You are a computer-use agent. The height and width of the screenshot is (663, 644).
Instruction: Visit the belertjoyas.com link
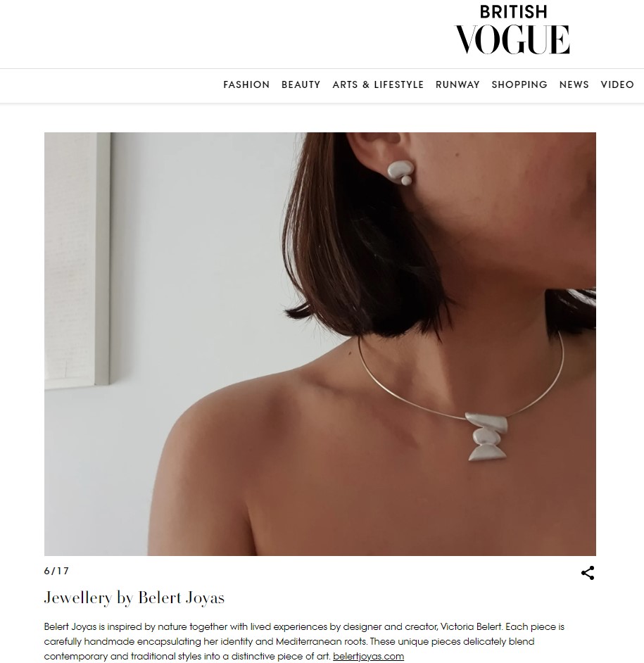pyautogui.click(x=368, y=656)
